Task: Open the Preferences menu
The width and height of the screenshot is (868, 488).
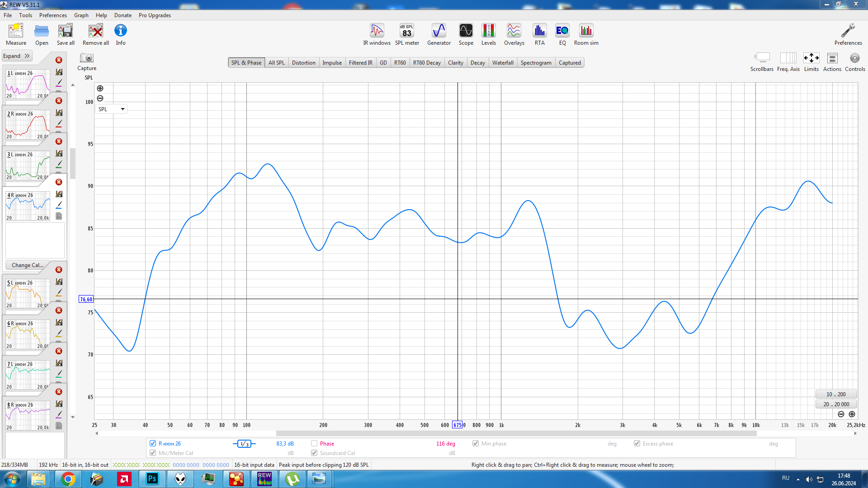Action: tap(53, 15)
